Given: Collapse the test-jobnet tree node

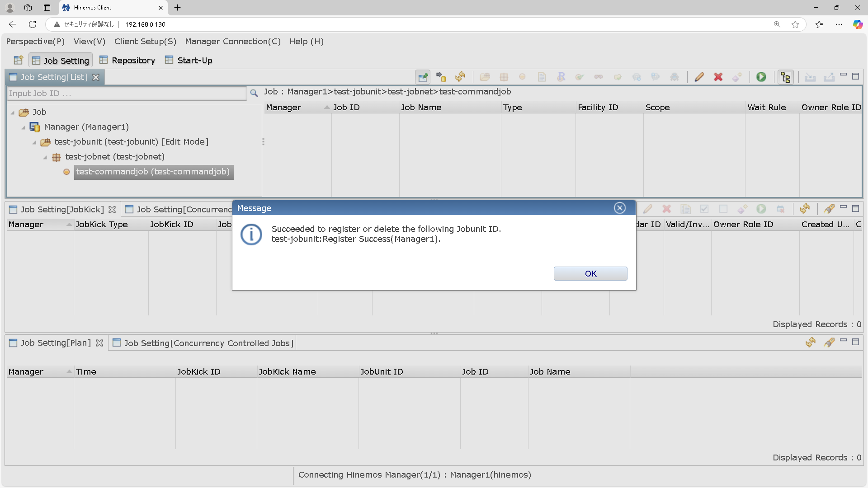Looking at the screenshot, I should [45, 157].
